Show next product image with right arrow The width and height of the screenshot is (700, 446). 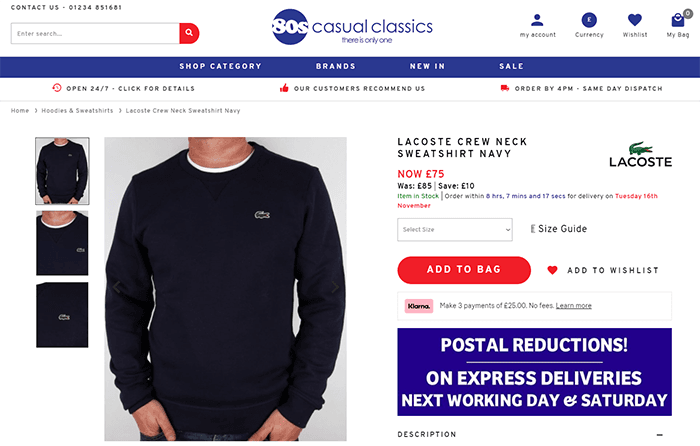tap(335, 287)
